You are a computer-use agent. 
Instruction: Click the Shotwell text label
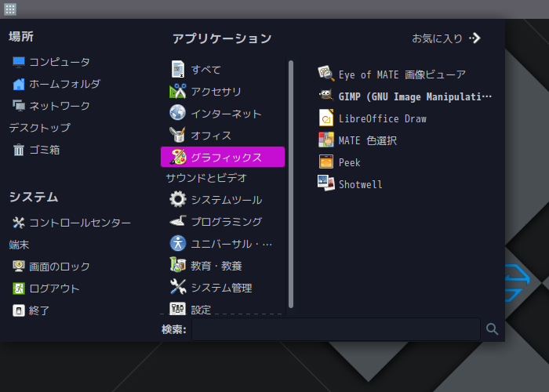click(x=360, y=184)
